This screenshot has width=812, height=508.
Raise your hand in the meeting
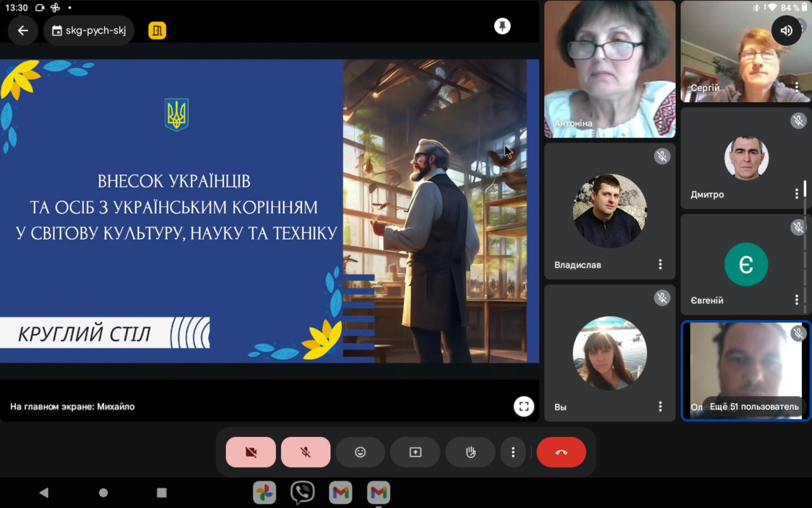470,452
